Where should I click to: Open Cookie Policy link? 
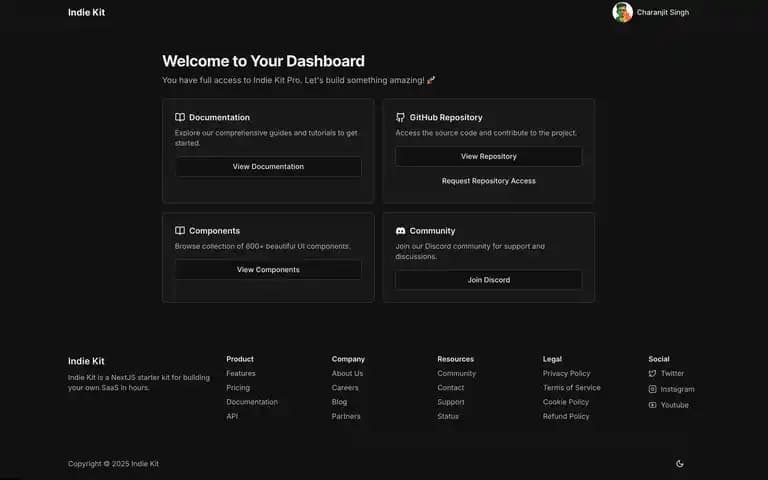566,402
